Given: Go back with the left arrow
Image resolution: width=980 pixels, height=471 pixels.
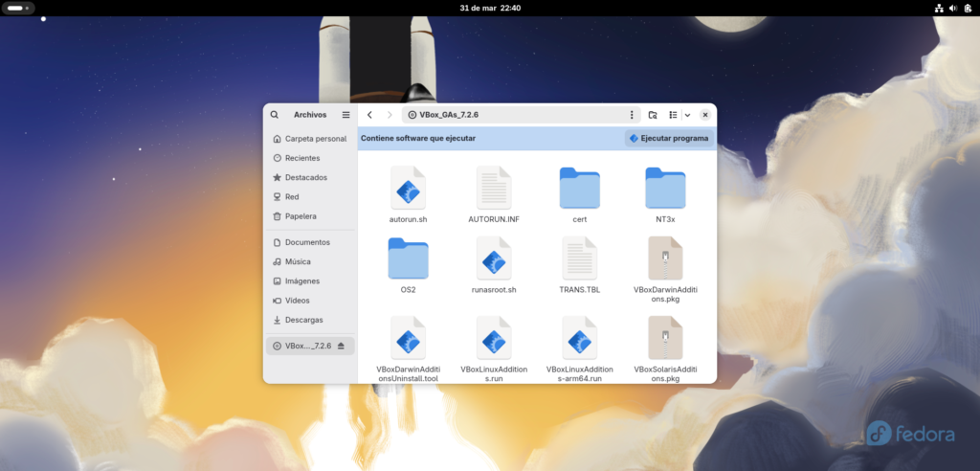Looking at the screenshot, I should coord(369,115).
